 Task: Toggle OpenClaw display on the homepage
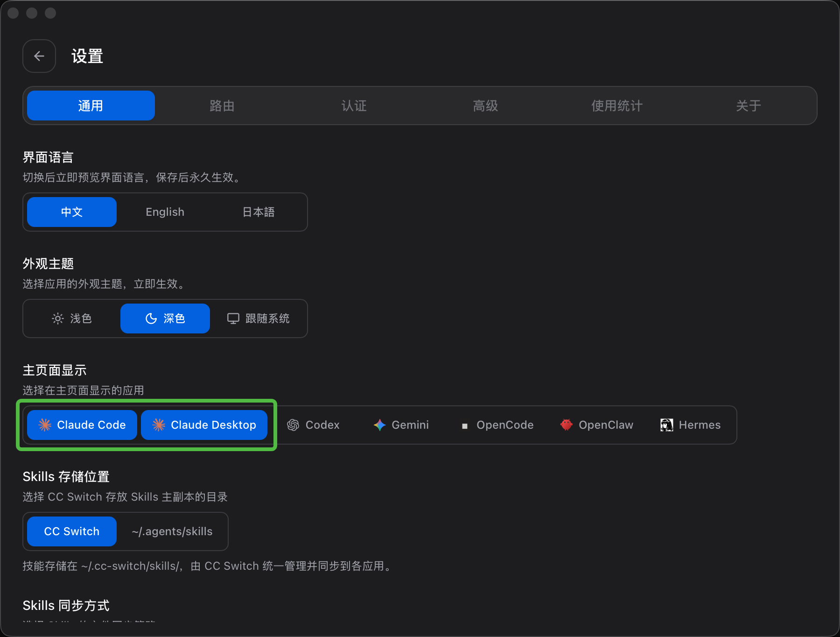pos(597,425)
